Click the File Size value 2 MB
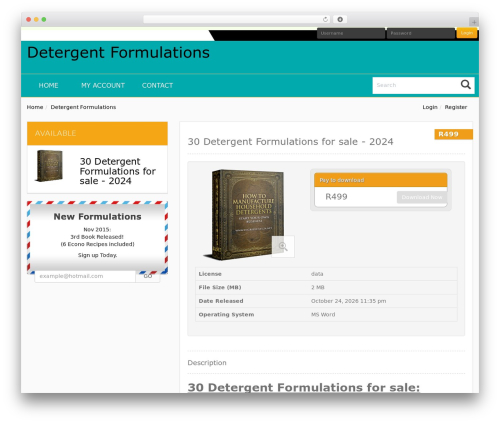Viewport: 500px width, 423px height. coord(318,287)
